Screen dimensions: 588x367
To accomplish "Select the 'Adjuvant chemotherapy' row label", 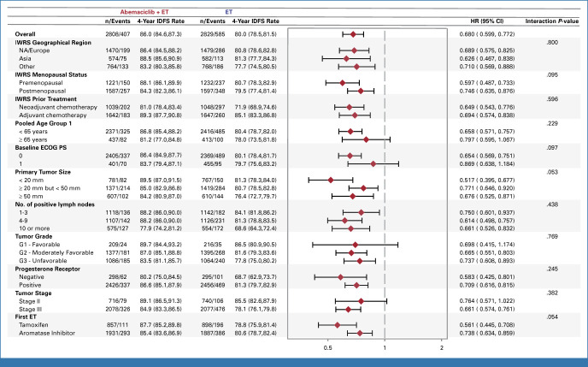I will point(52,115).
